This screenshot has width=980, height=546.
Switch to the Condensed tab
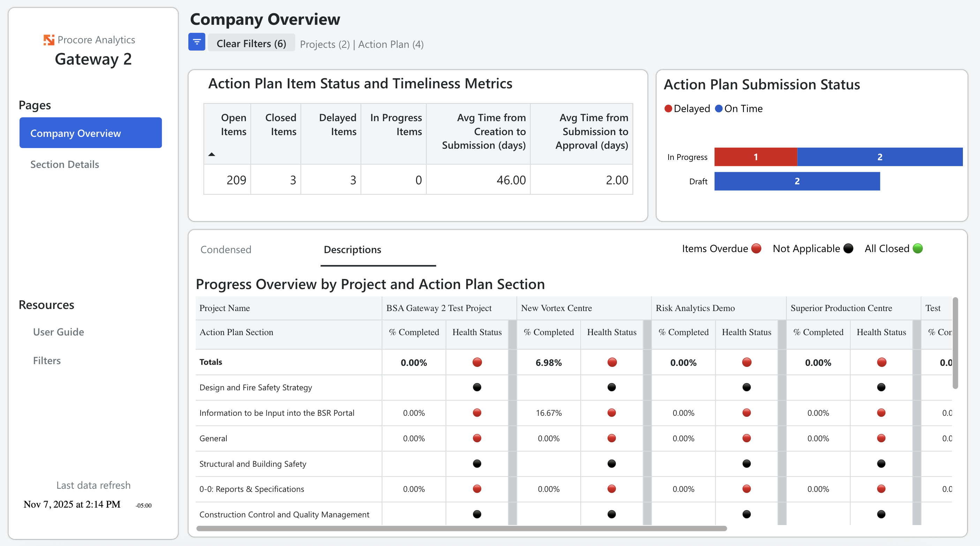coord(226,249)
